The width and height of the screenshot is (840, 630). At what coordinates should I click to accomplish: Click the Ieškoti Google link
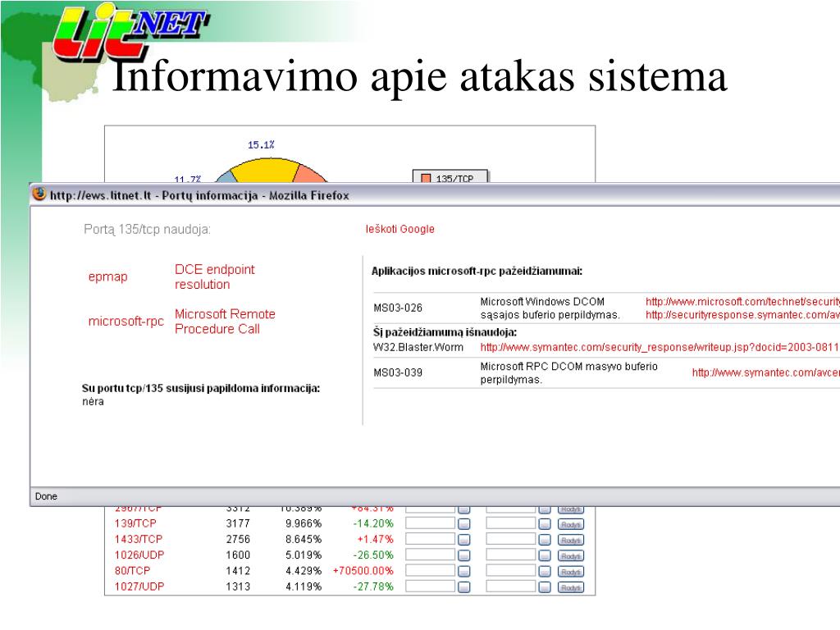coord(399,230)
